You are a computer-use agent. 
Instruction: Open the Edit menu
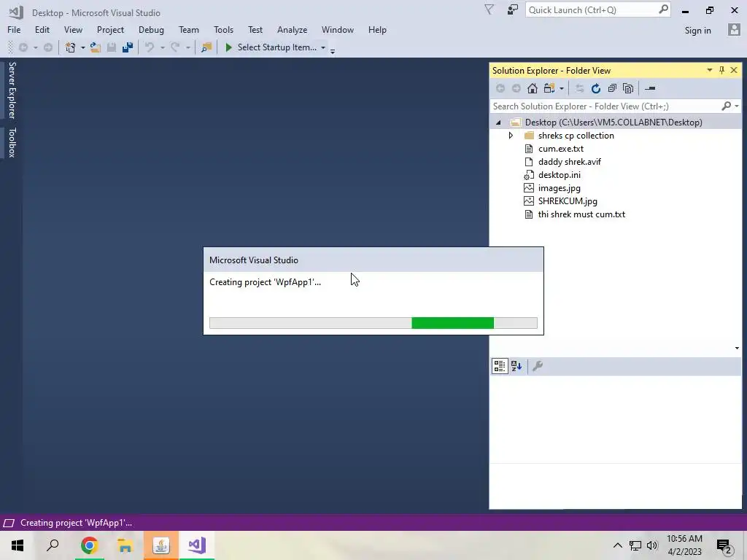pyautogui.click(x=42, y=29)
